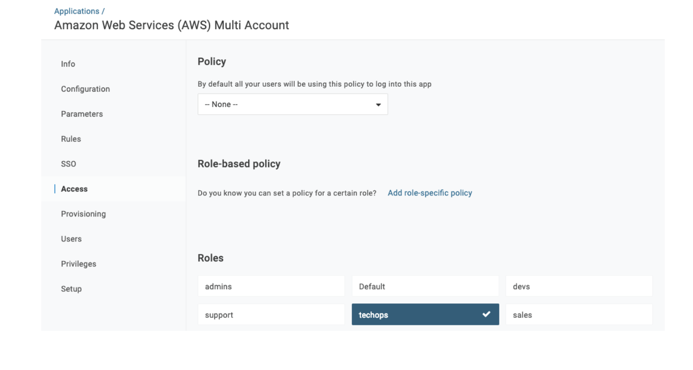693x370 pixels.
Task: Go to the Users section
Action: point(71,239)
